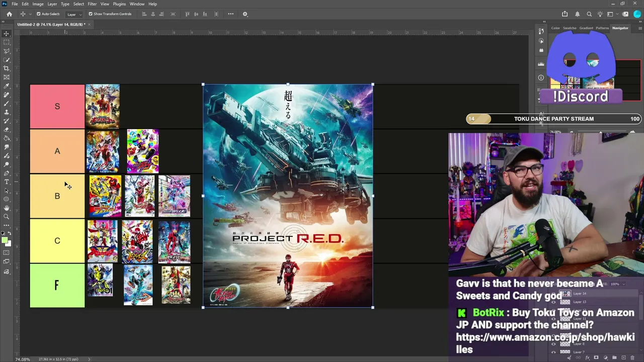Go to the Photoshop Home screen

coord(9,14)
